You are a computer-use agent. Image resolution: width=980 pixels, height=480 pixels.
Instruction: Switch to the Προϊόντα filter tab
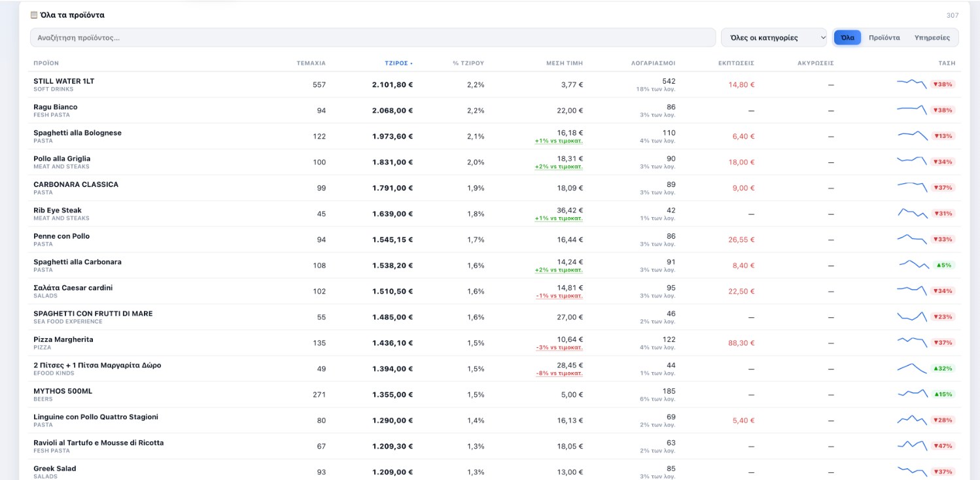click(x=884, y=37)
